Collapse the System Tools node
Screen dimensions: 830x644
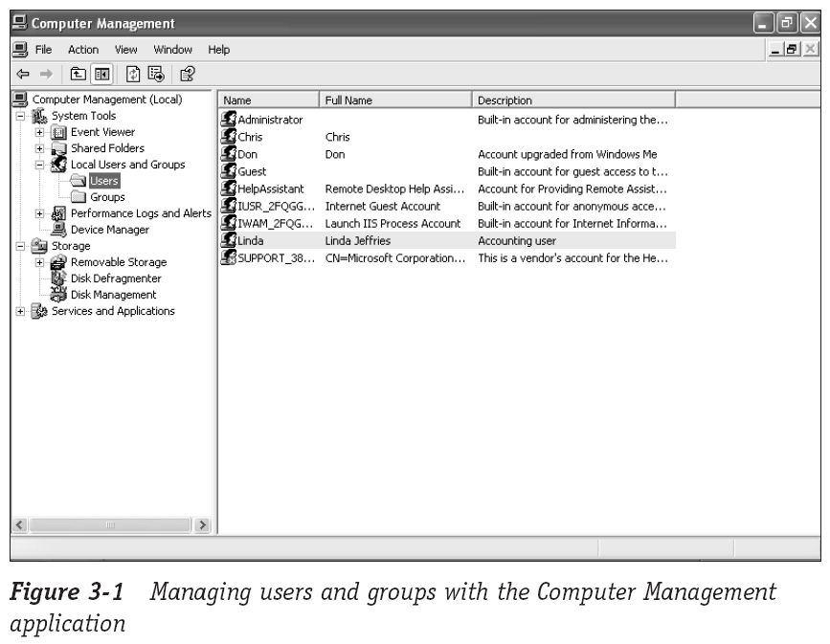coord(20,116)
